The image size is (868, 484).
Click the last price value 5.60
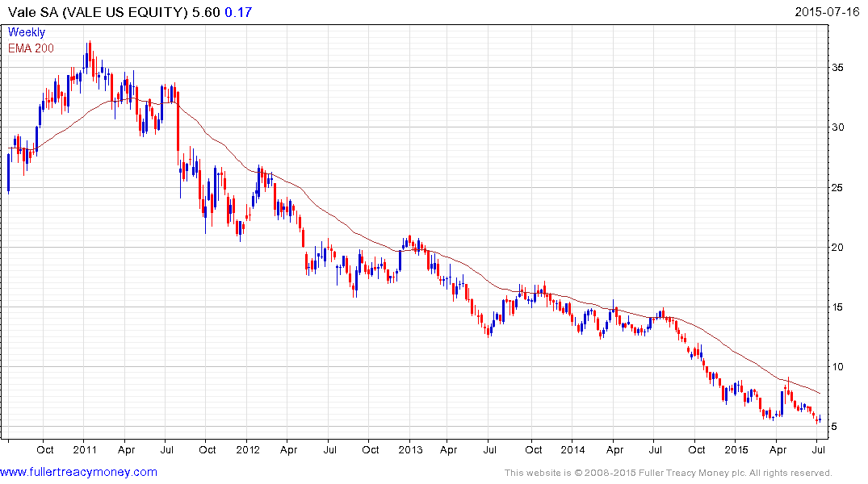206,12
